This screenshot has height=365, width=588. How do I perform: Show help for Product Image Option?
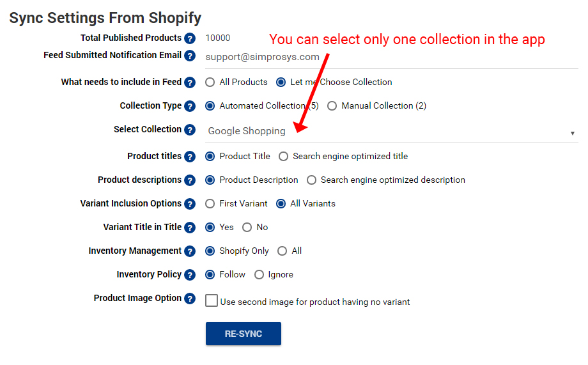[190, 299]
